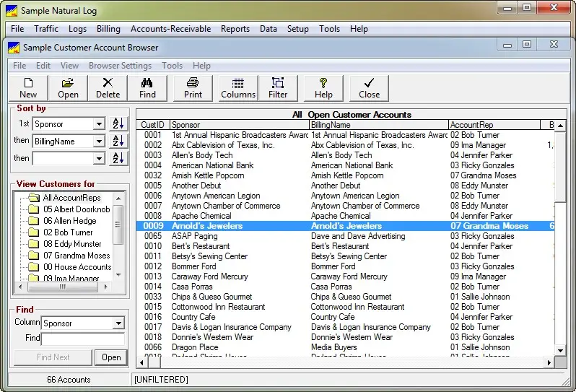Open the empty third sort dropdown
This screenshot has width=576, height=392.
click(99, 159)
